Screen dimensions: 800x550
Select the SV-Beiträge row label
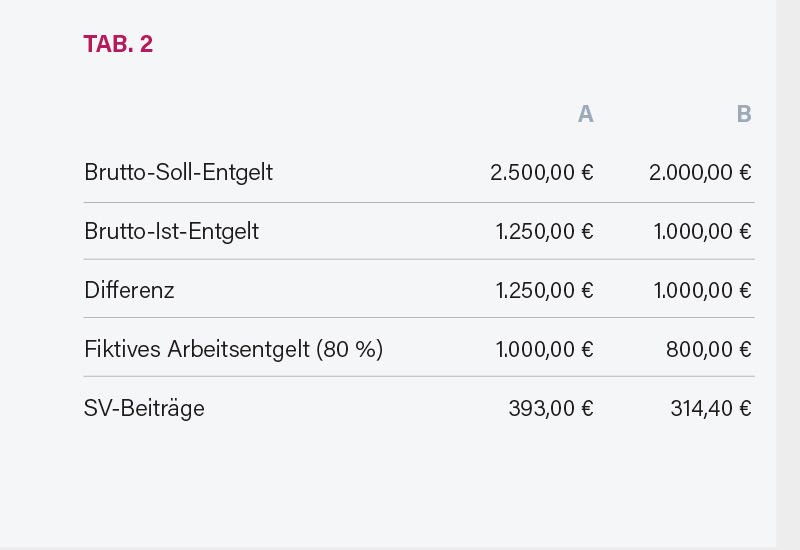(x=144, y=408)
